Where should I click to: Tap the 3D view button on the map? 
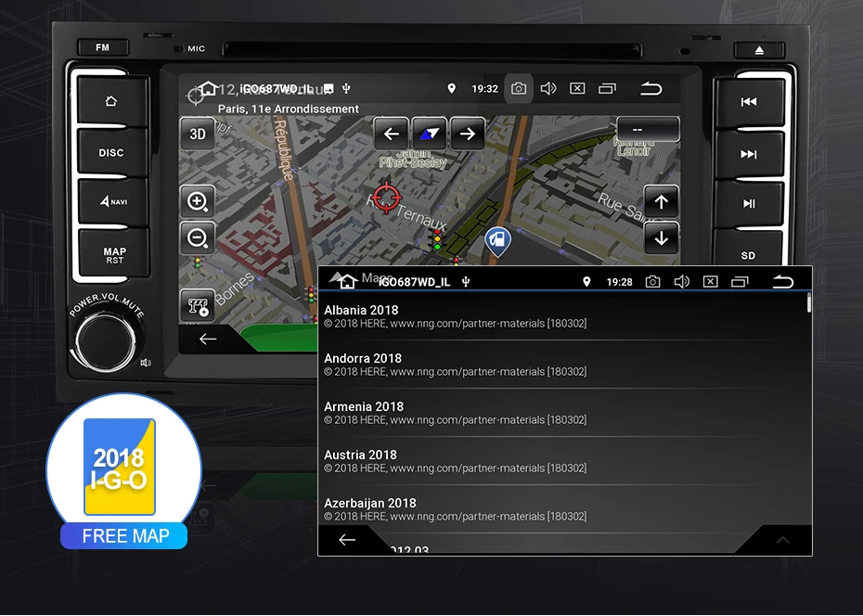[198, 134]
